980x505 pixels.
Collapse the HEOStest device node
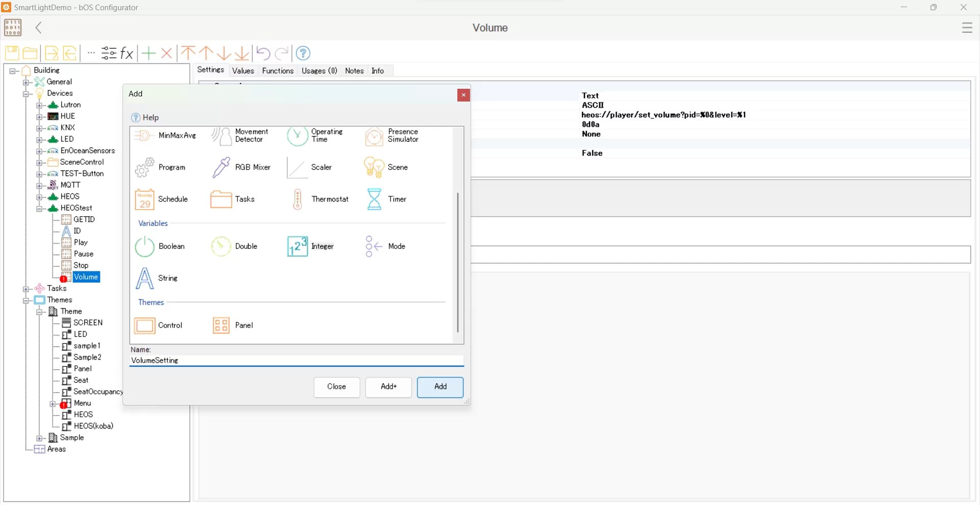coord(39,209)
